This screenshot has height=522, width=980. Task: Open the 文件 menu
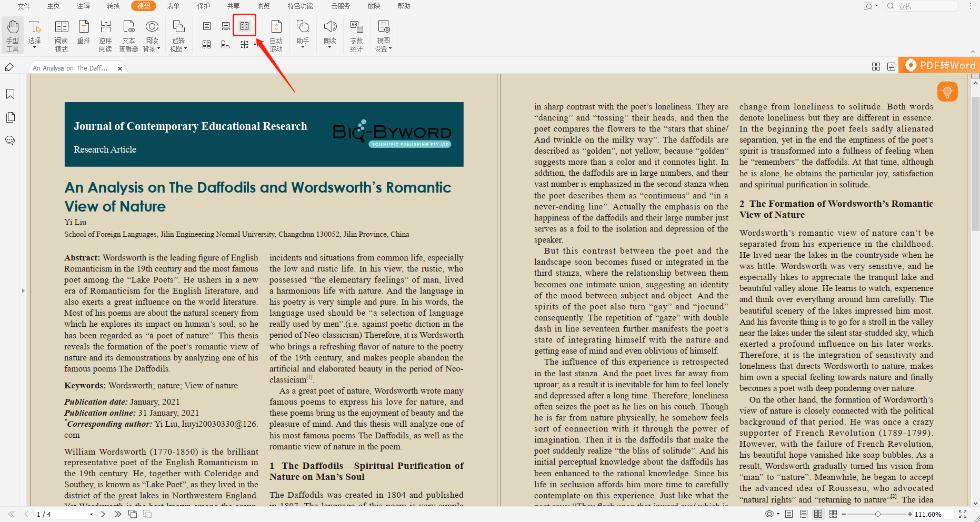pos(24,6)
